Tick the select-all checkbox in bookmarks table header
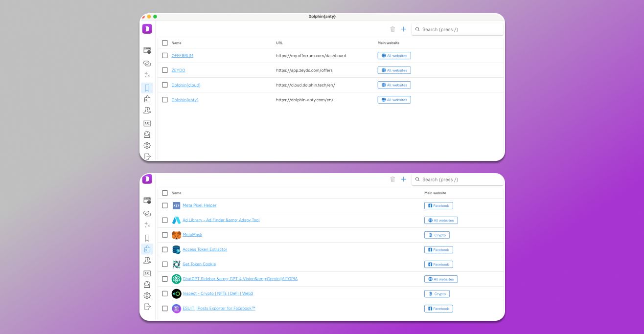Screen dimensions: 644x334 click(165, 43)
